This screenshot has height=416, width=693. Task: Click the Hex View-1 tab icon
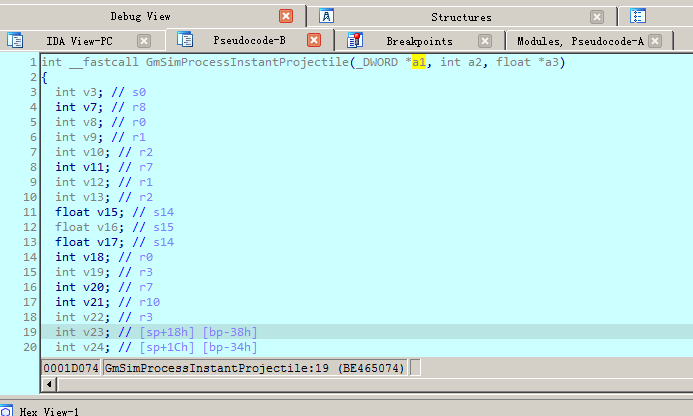(6, 411)
